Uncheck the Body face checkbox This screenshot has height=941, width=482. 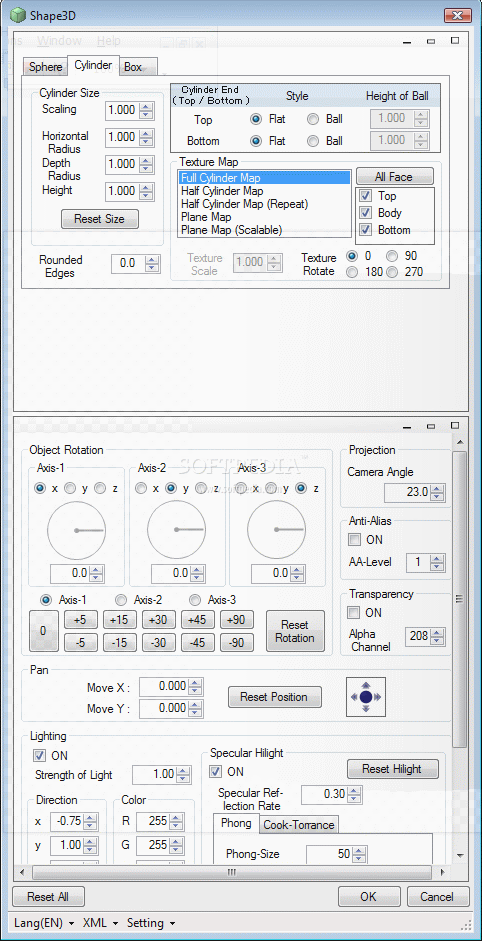[364, 212]
